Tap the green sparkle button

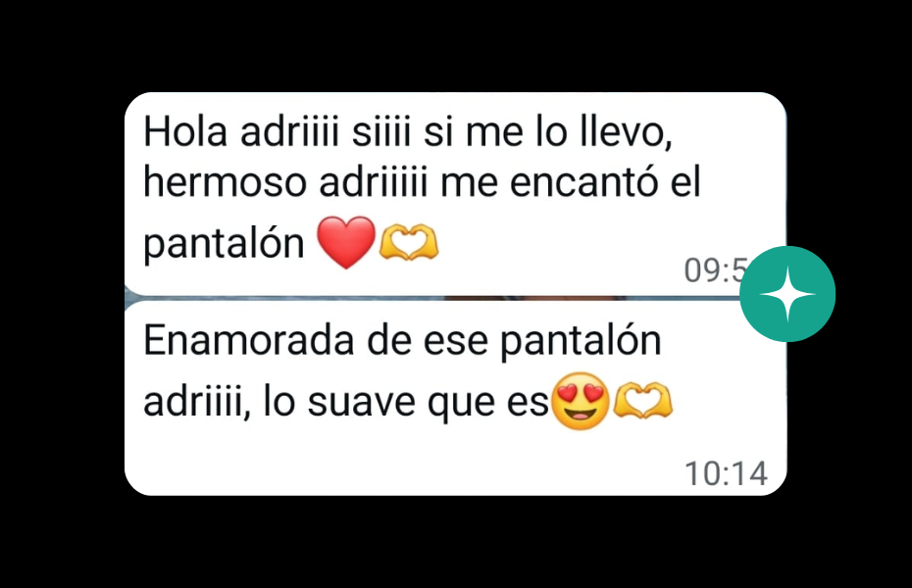pos(787,294)
